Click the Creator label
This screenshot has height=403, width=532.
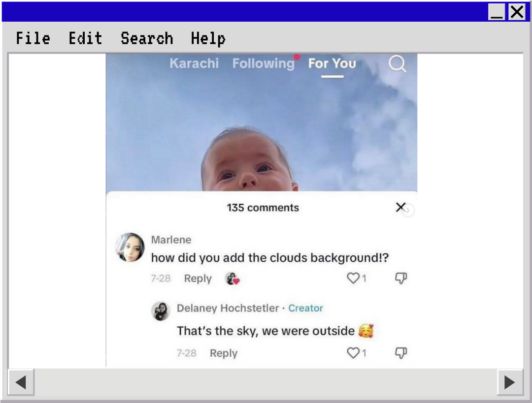(305, 308)
